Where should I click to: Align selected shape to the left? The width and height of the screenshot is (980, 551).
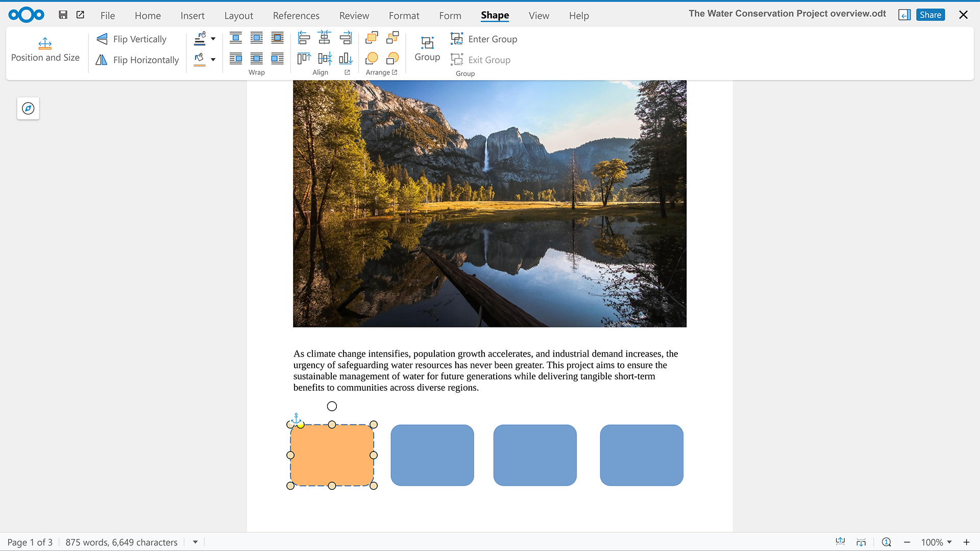tap(304, 38)
